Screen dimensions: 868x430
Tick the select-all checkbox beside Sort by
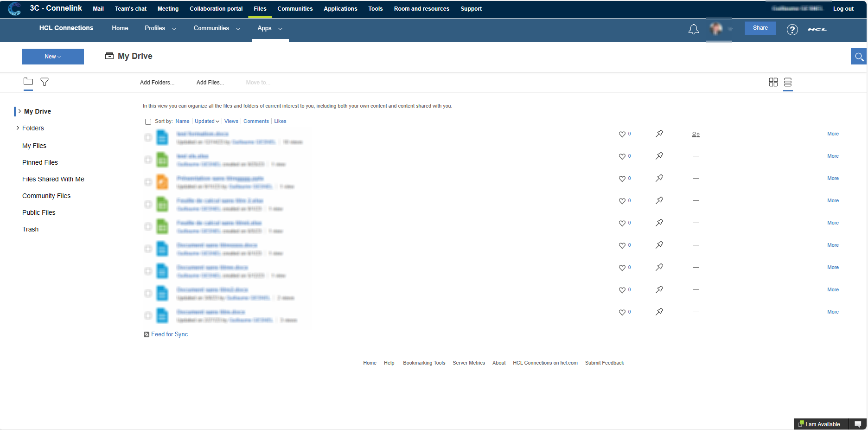[x=148, y=122]
